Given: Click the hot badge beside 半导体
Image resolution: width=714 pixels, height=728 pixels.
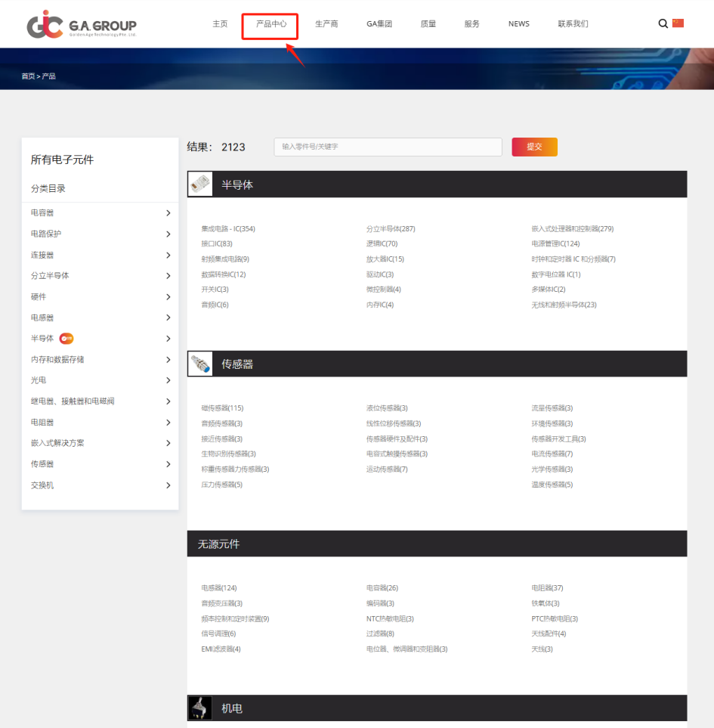Looking at the screenshot, I should [66, 339].
